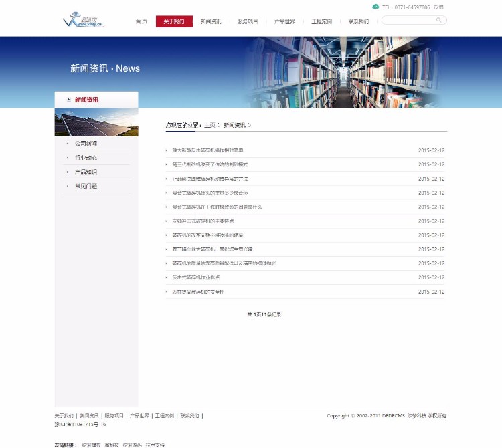The image size is (502, 448).
Task: Click footer link 新闻资讯
Action: click(x=89, y=416)
